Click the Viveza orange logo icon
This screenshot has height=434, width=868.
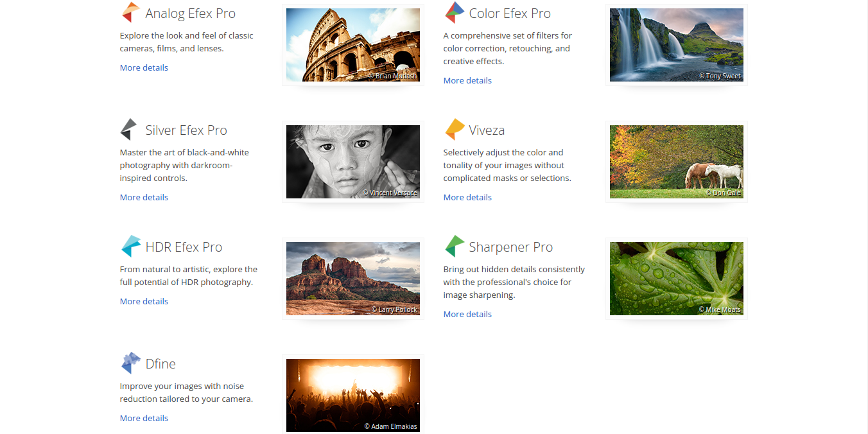(454, 130)
